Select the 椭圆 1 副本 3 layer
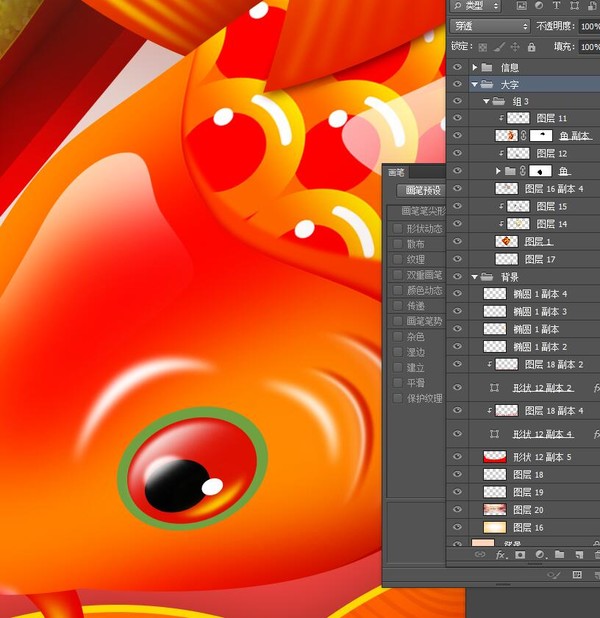The height and width of the screenshot is (618, 600). [x=535, y=311]
